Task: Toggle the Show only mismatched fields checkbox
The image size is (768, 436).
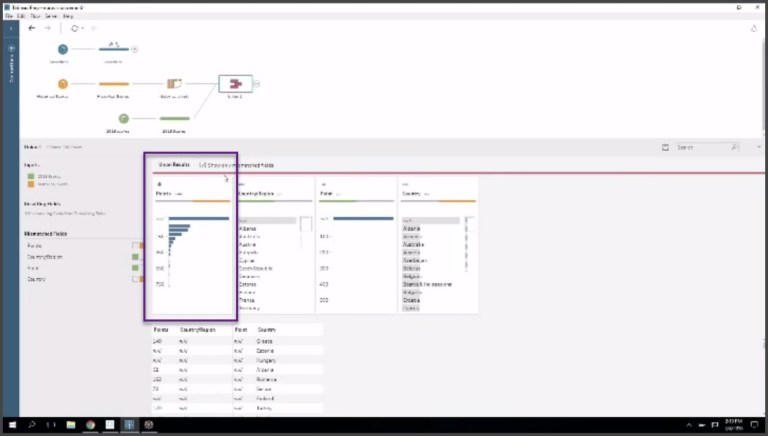Action: tap(202, 165)
